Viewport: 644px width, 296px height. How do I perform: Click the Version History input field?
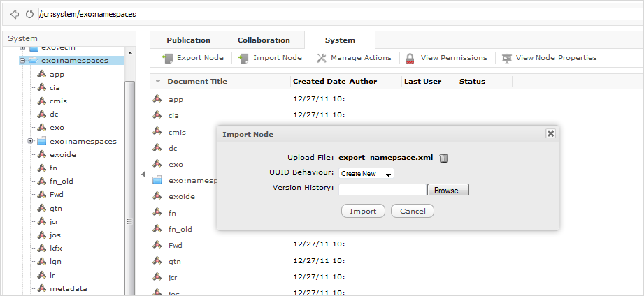[382, 190]
